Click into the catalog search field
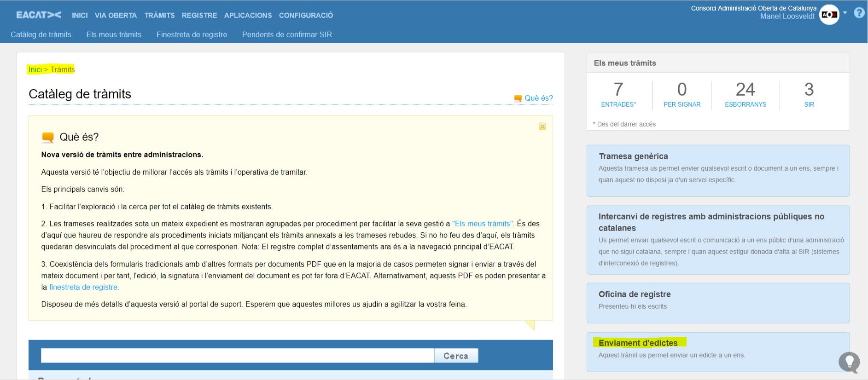This screenshot has height=380, width=868. pyautogui.click(x=237, y=356)
